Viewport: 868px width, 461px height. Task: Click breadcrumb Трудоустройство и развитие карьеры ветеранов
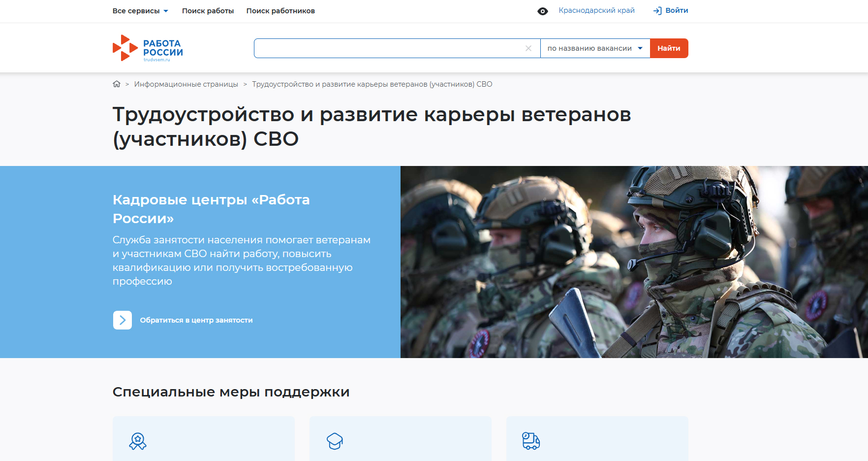coord(372,84)
